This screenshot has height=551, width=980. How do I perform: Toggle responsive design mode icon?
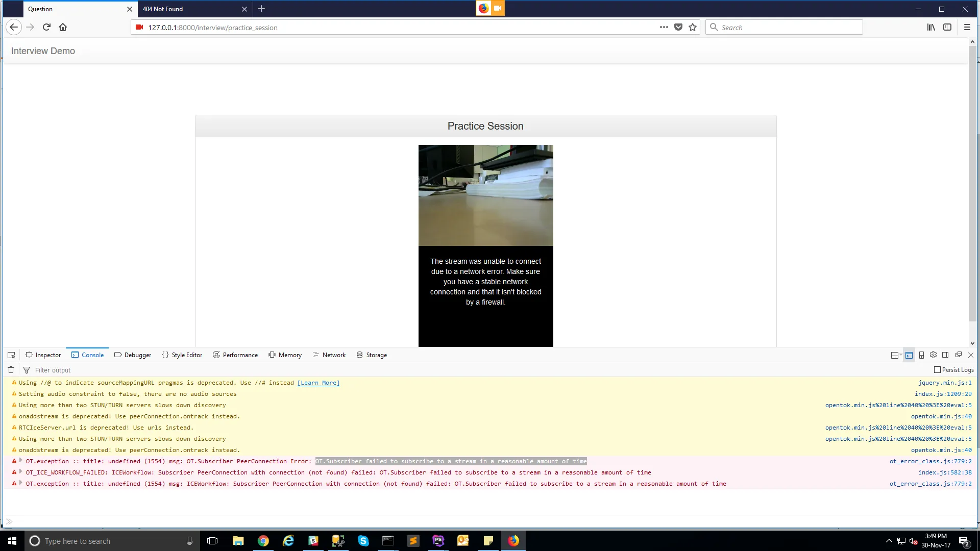click(x=921, y=355)
